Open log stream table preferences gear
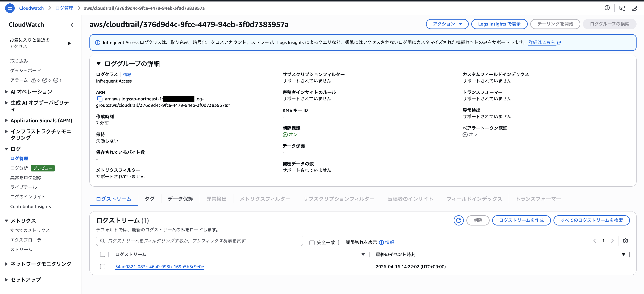Viewport: 644px width, 294px height. (x=625, y=241)
